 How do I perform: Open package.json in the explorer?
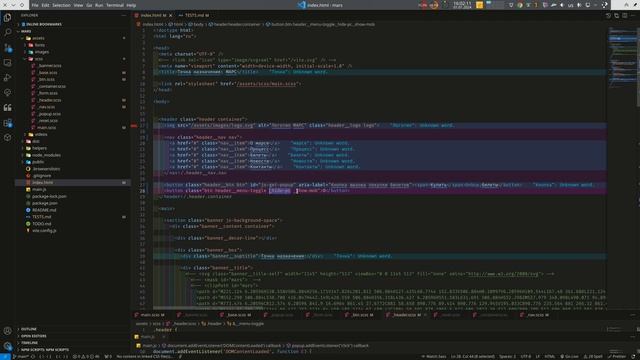[x=45, y=203]
